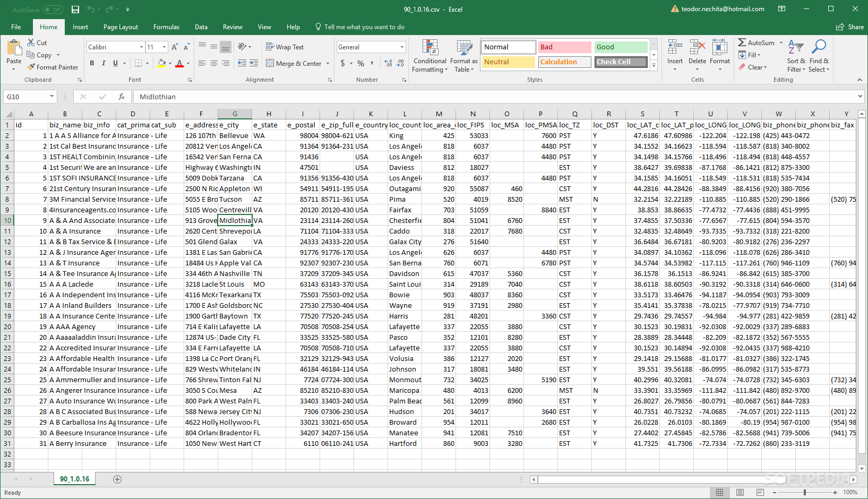Open the General number format dropdown
The image size is (868, 499).
(x=402, y=47)
